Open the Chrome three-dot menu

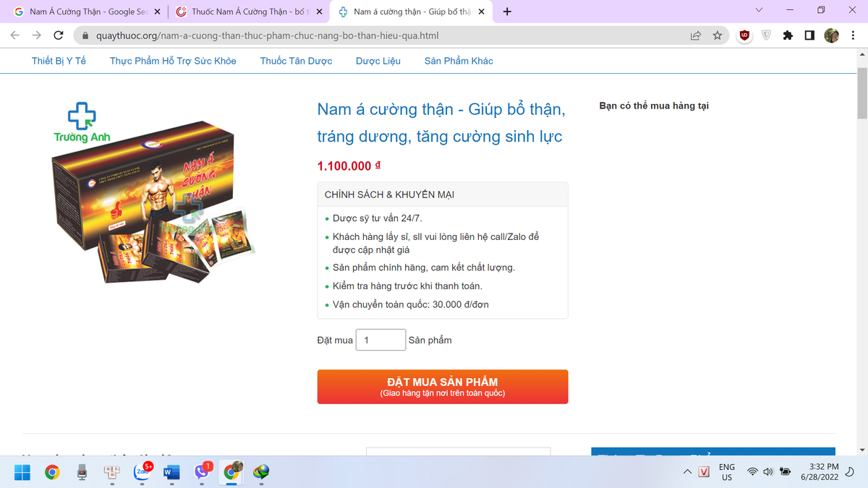tap(852, 35)
